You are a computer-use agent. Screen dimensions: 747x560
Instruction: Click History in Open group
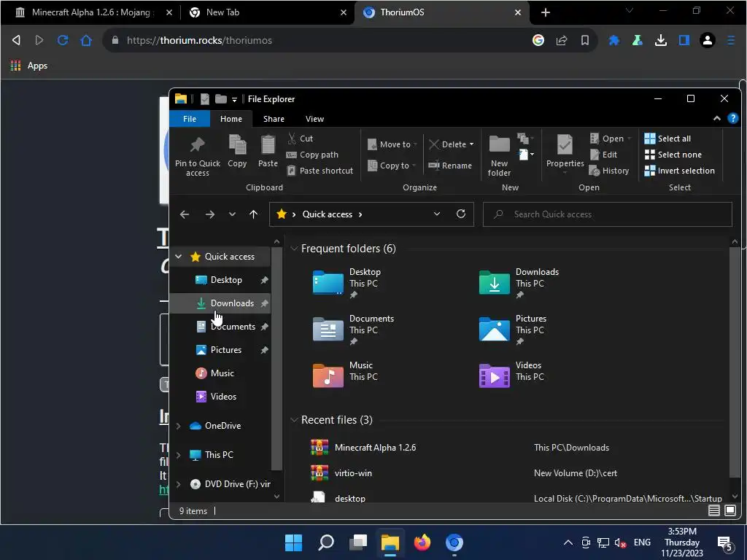[x=609, y=171]
